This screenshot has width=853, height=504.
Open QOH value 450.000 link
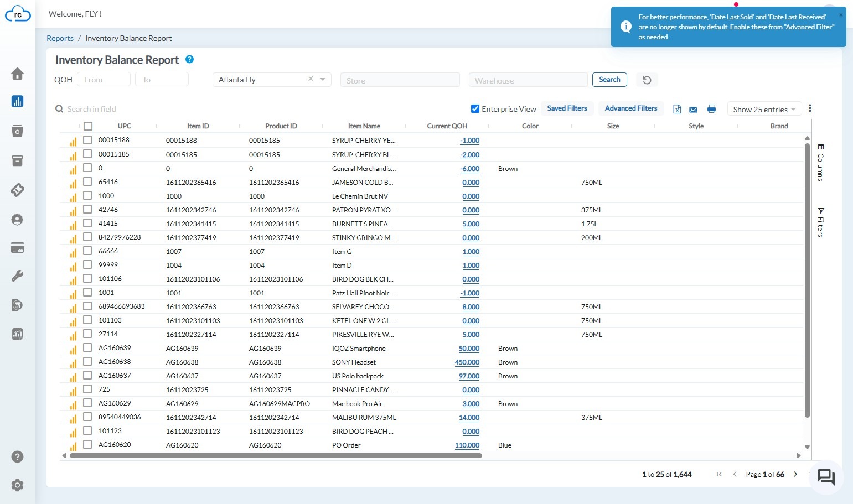point(467,362)
